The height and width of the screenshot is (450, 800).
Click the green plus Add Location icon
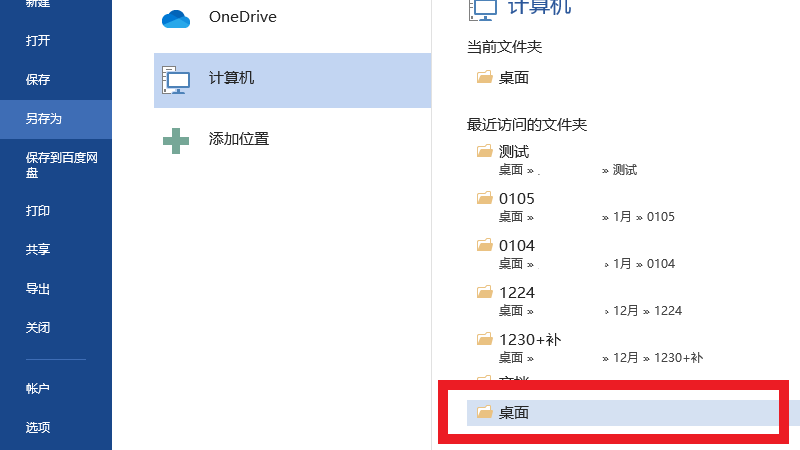click(x=176, y=140)
